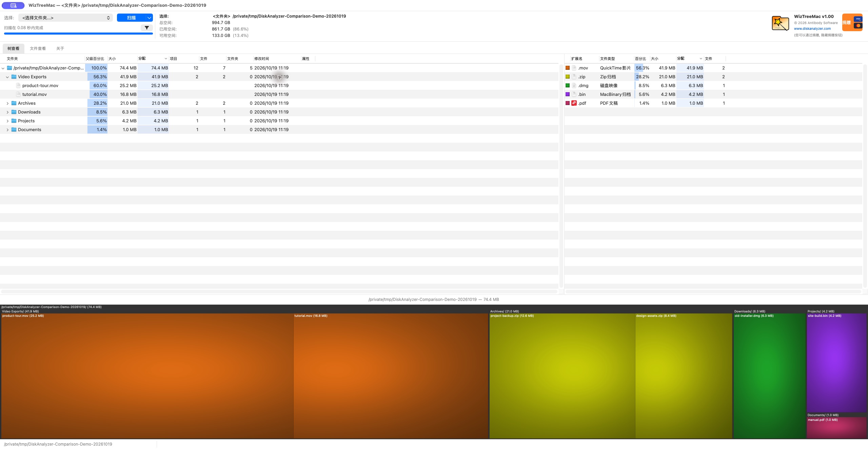Image resolution: width=868 pixels, height=449 pixels.
Task: Click the yellow .zip color swatch
Action: (568, 77)
